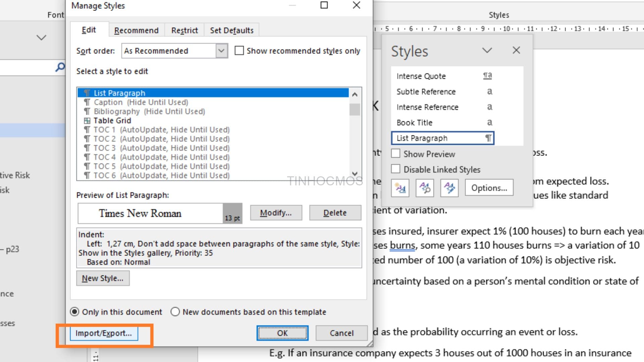This screenshot has height=362, width=644.
Task: Open the Set Defaults tab
Action: click(232, 30)
